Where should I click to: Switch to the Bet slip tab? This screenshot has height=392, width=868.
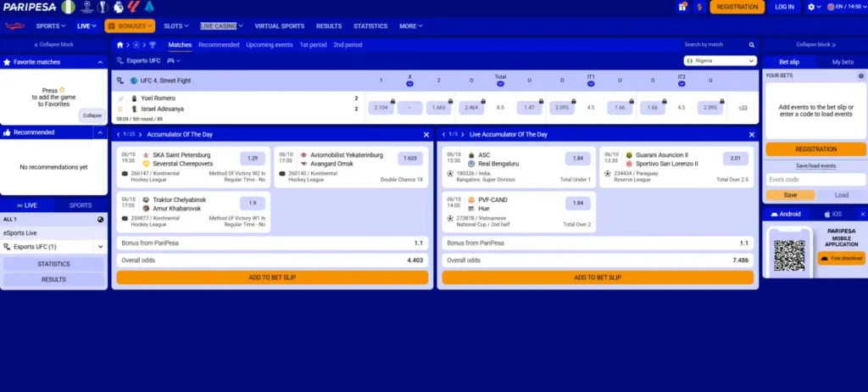click(789, 62)
